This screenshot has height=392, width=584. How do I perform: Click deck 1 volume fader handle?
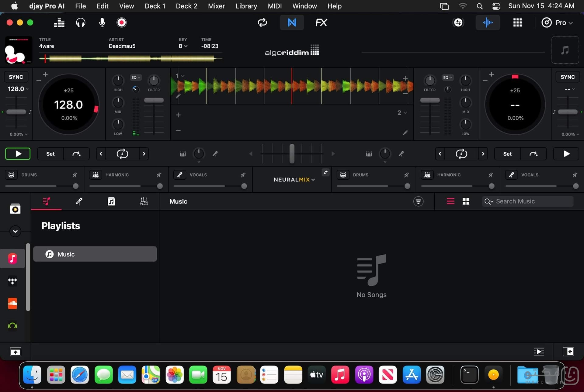[x=154, y=100]
